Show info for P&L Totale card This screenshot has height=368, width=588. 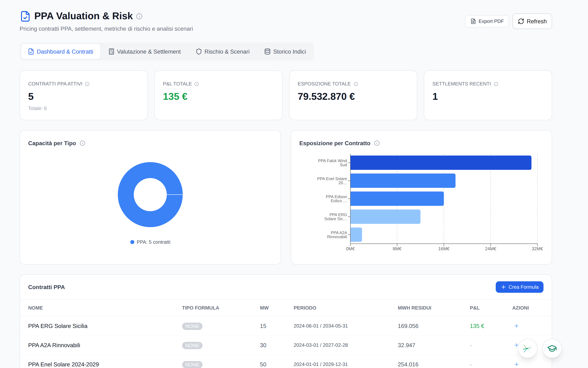click(x=197, y=84)
